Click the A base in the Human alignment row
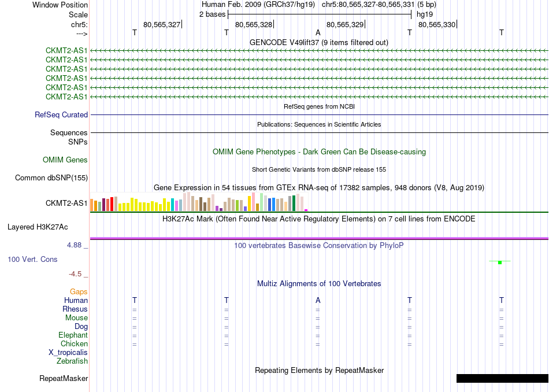 [x=318, y=300]
